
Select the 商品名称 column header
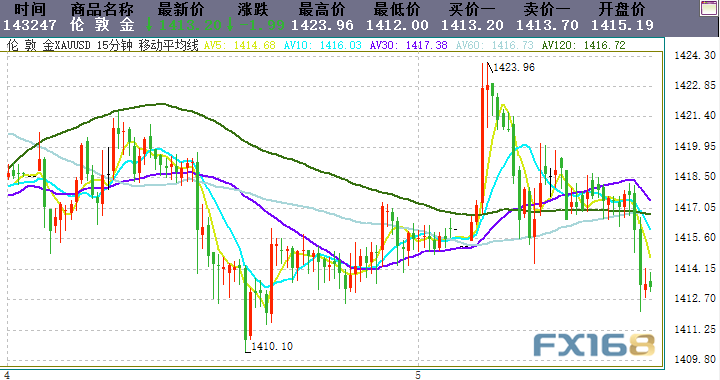pyautogui.click(x=102, y=9)
